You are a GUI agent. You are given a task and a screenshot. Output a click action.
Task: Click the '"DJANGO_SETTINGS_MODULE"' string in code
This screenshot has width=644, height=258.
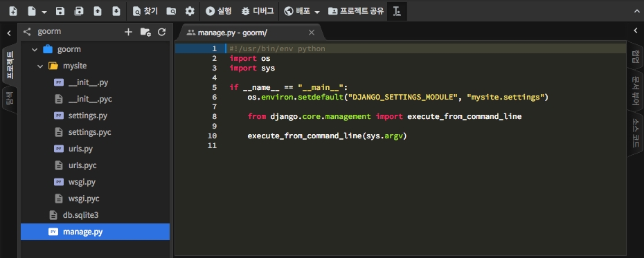pos(403,98)
